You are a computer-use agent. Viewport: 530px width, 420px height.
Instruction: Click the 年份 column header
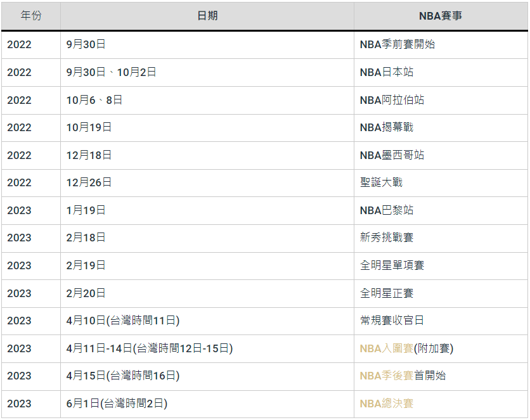coord(30,16)
